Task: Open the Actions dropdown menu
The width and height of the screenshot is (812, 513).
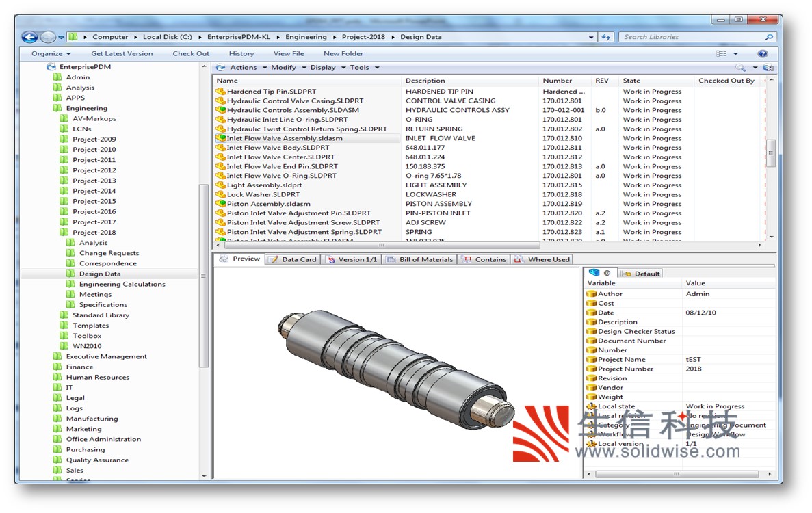Action: [x=248, y=68]
